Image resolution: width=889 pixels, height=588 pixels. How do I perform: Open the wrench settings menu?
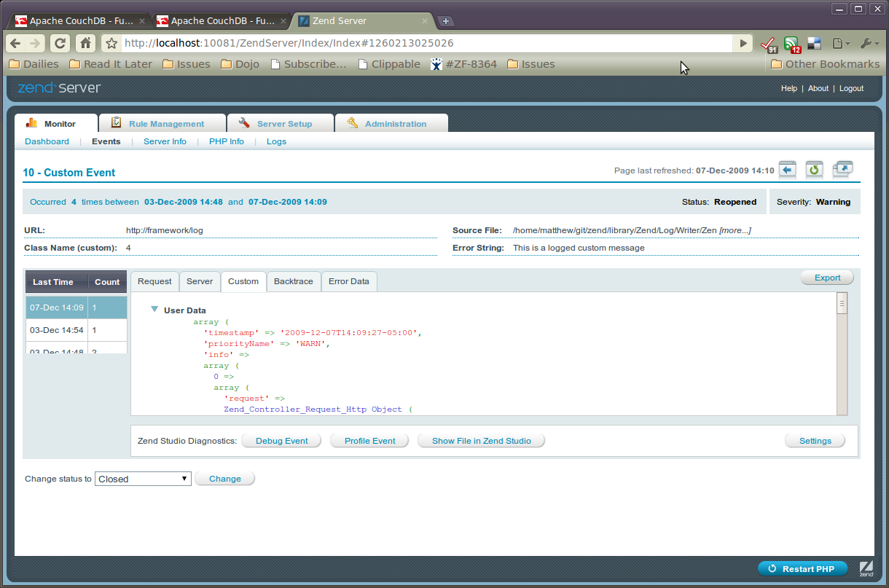[x=868, y=44]
